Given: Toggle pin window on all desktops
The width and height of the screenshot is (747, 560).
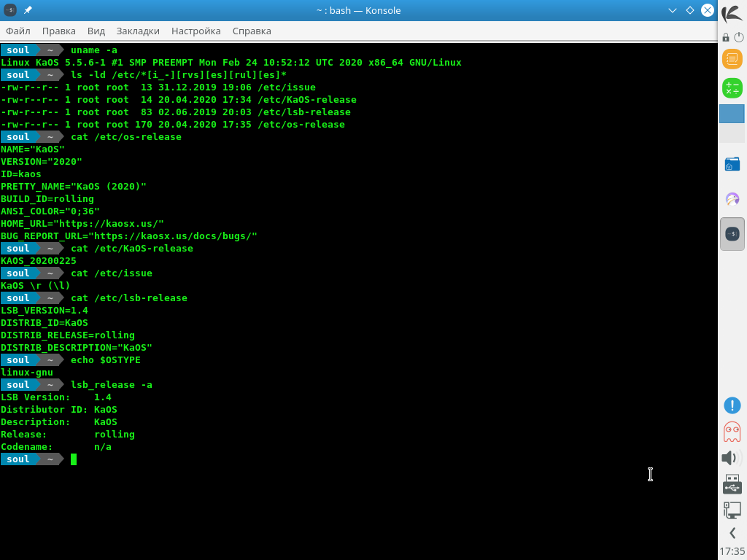Looking at the screenshot, I should coord(28,10).
